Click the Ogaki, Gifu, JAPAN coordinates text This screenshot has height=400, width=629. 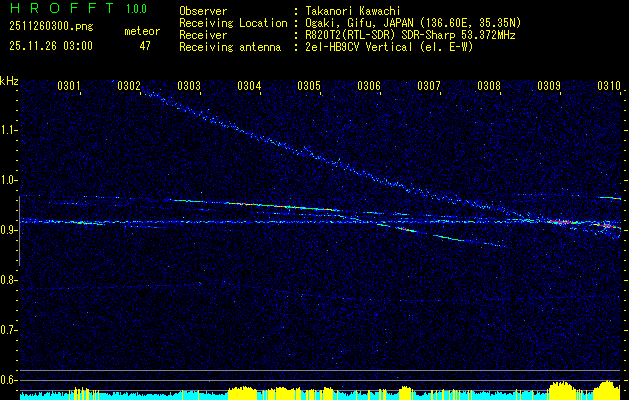pyautogui.click(x=413, y=23)
